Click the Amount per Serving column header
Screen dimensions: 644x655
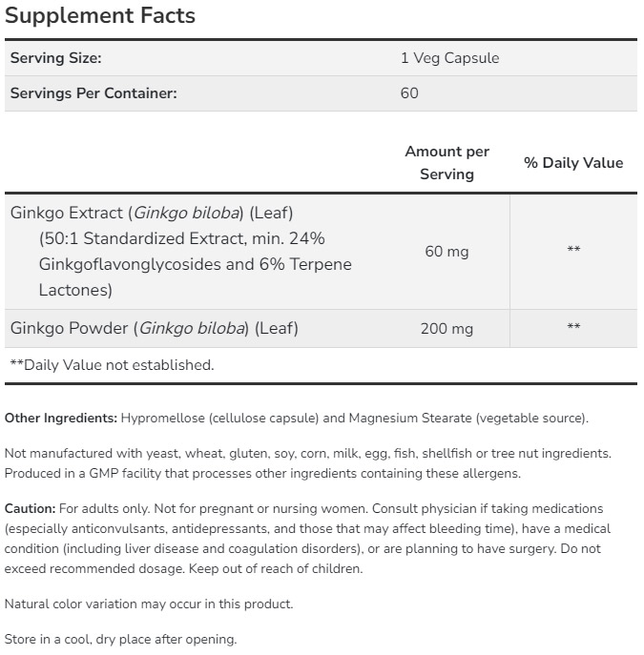[x=447, y=163]
